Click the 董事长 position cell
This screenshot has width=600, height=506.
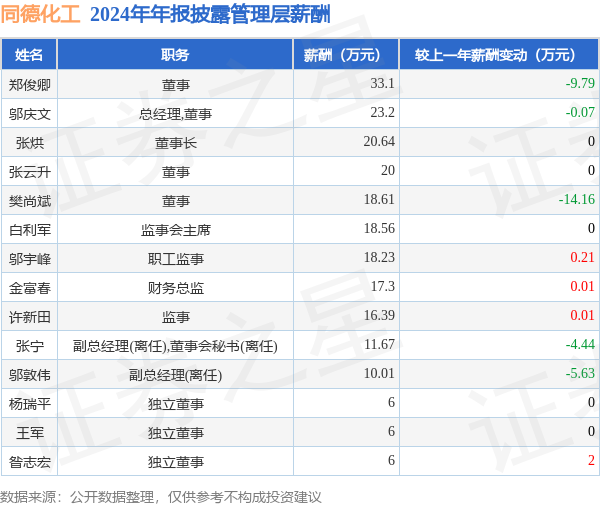coord(175,143)
